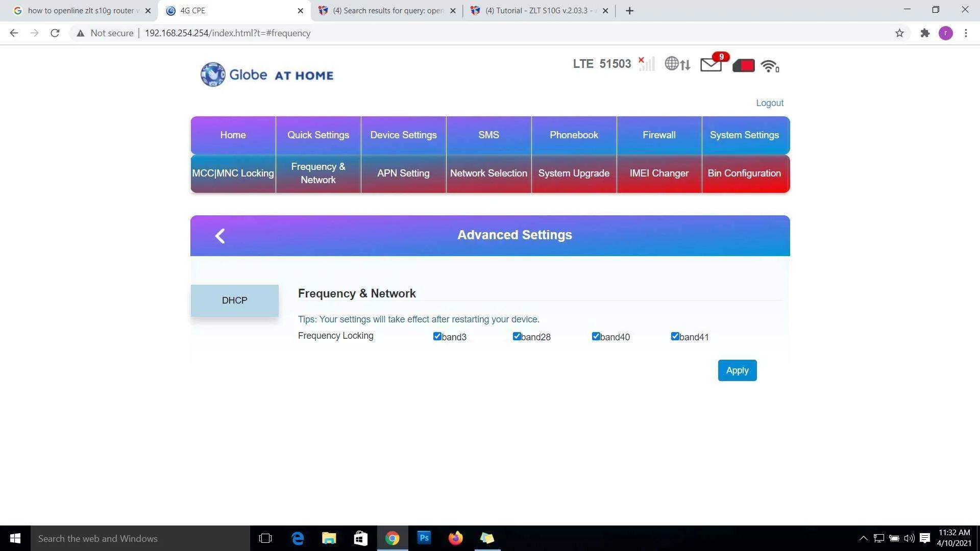Open Device Settings menu
Screen dimensions: 980x551
point(403,135)
